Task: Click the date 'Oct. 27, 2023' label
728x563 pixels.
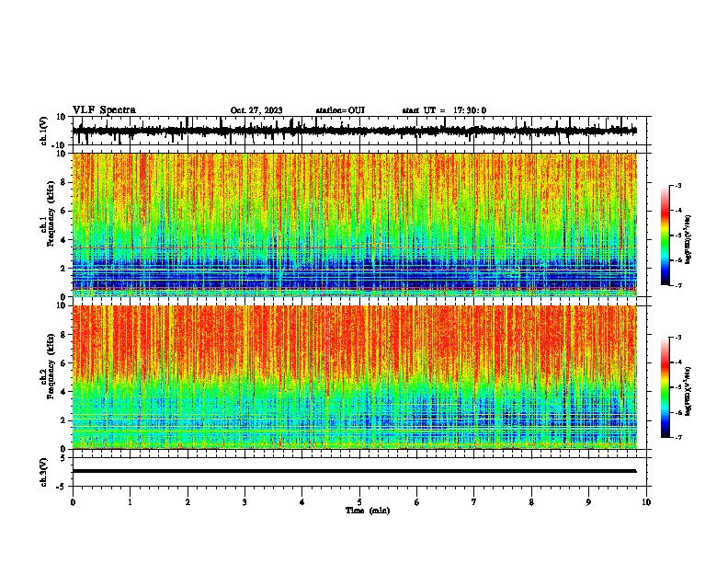Action: (256, 110)
